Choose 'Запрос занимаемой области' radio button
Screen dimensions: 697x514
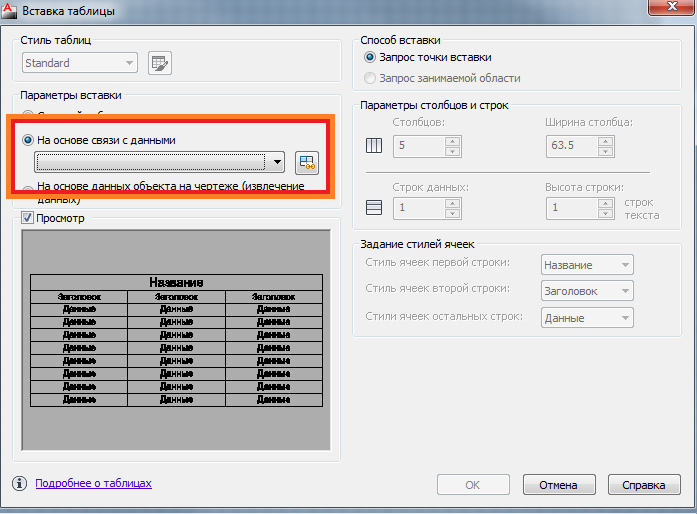click(371, 78)
